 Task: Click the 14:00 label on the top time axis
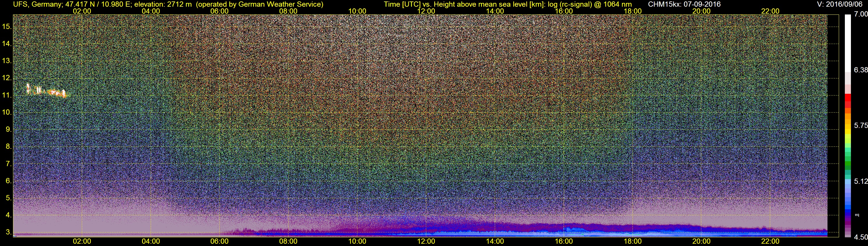click(x=495, y=11)
